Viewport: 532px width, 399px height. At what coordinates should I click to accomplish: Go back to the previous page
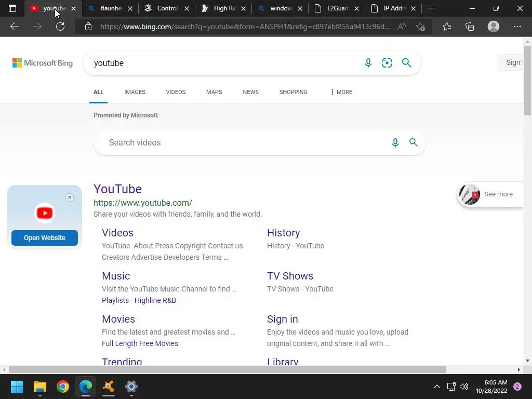14,26
